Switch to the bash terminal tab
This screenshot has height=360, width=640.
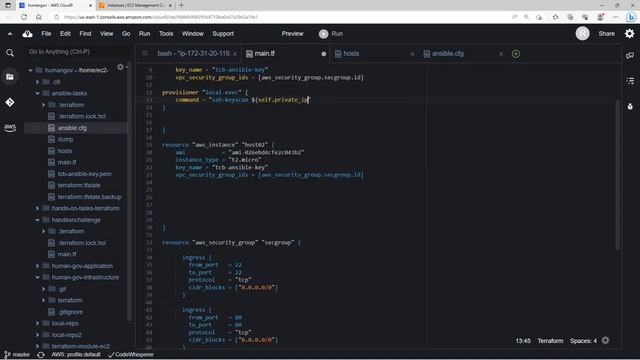coord(194,53)
